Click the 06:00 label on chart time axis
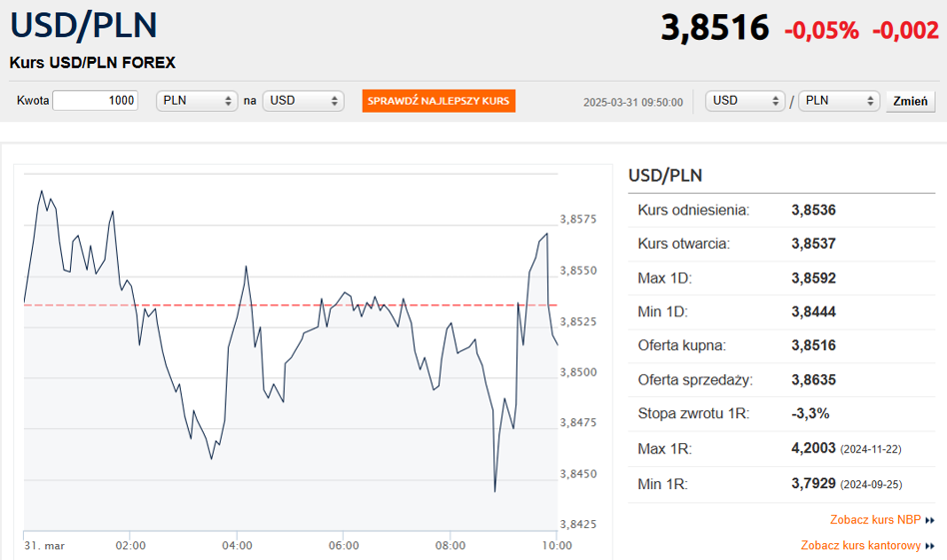This screenshot has height=560, width=947. (x=344, y=545)
